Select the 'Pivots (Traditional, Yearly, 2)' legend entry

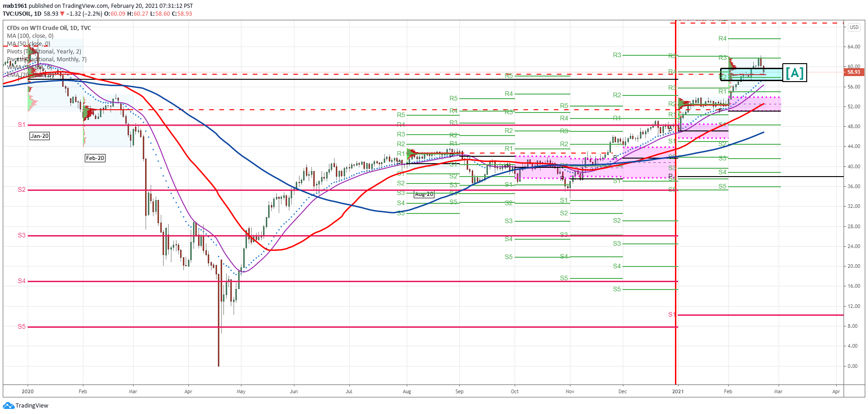point(44,51)
